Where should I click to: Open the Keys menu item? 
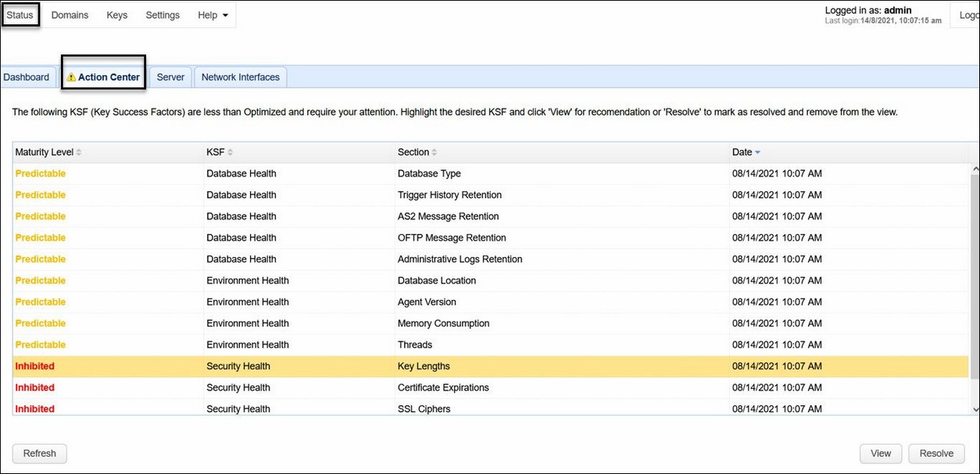tap(117, 15)
